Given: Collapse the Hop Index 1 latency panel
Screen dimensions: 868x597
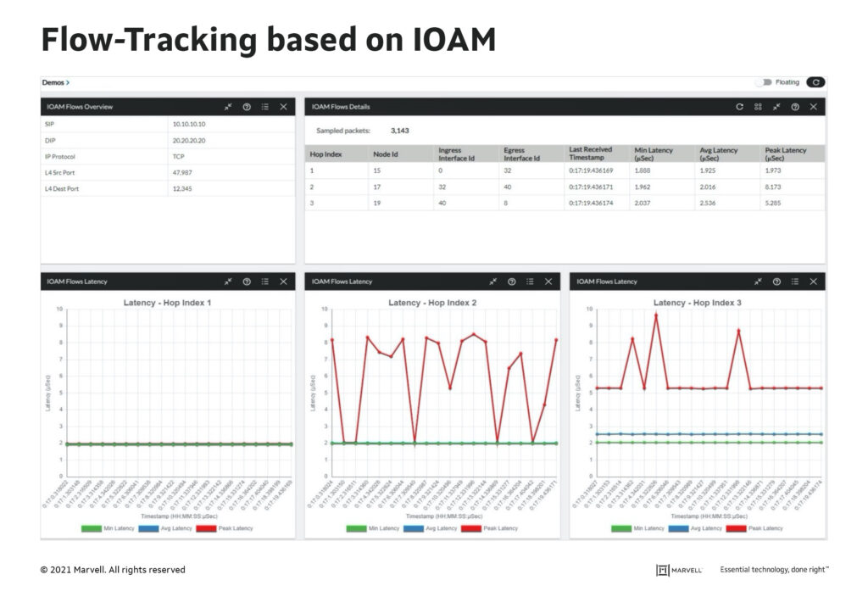Looking at the screenshot, I should tap(228, 282).
